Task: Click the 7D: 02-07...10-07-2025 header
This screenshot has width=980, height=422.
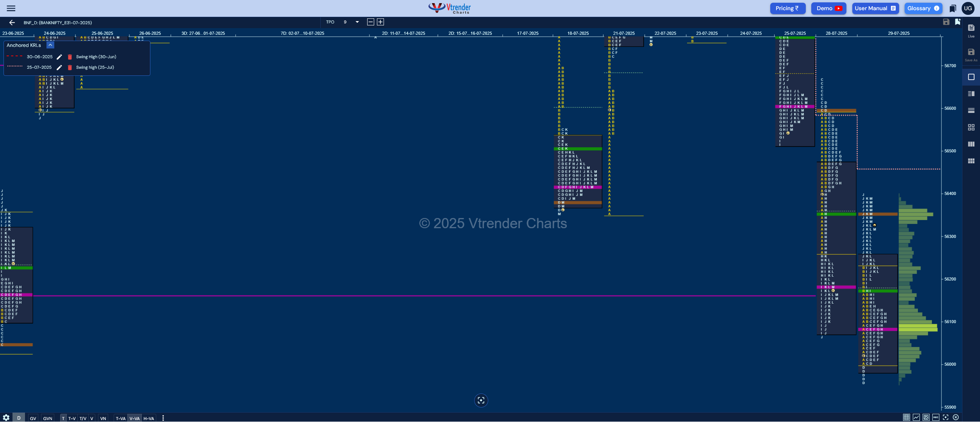Action: pos(302,33)
